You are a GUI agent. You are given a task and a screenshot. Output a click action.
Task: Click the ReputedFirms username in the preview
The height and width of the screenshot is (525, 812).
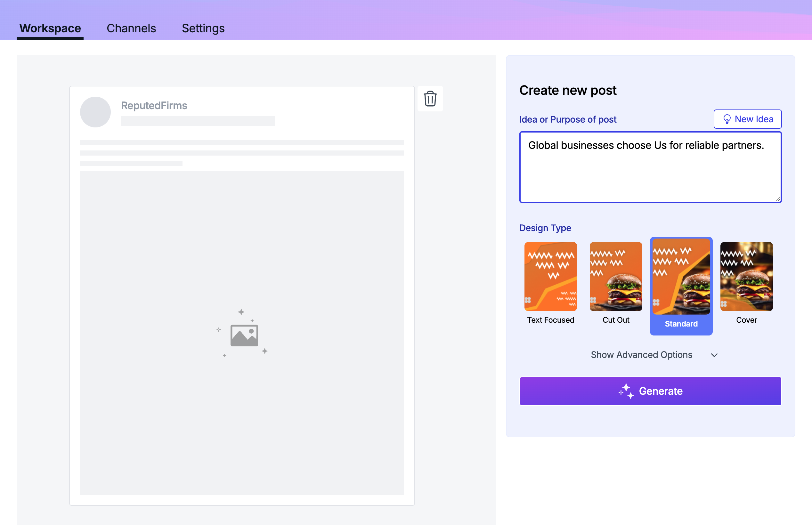coord(154,105)
